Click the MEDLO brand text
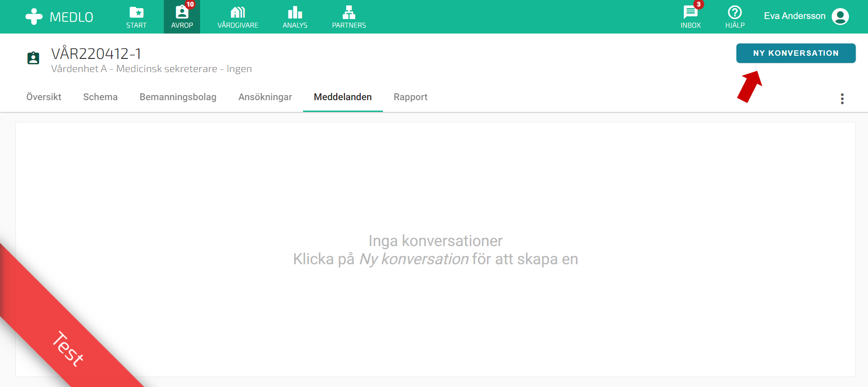The width and height of the screenshot is (868, 387). [x=71, y=17]
